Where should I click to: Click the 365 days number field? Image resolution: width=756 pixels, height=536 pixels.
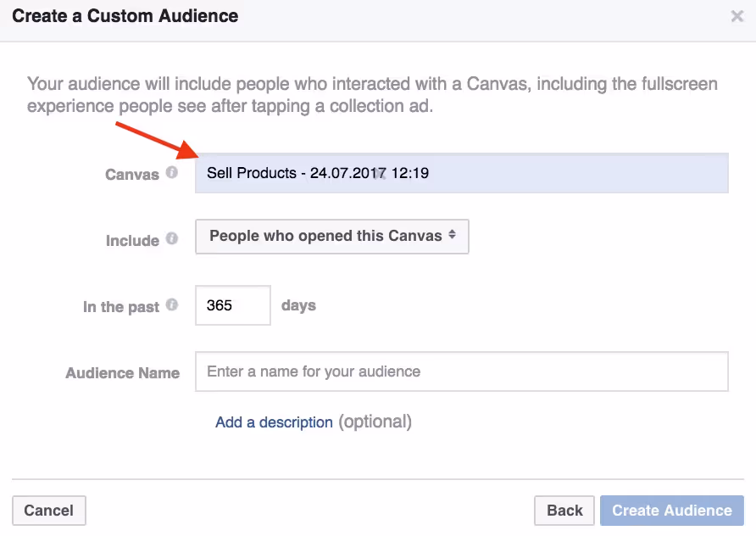pyautogui.click(x=233, y=305)
